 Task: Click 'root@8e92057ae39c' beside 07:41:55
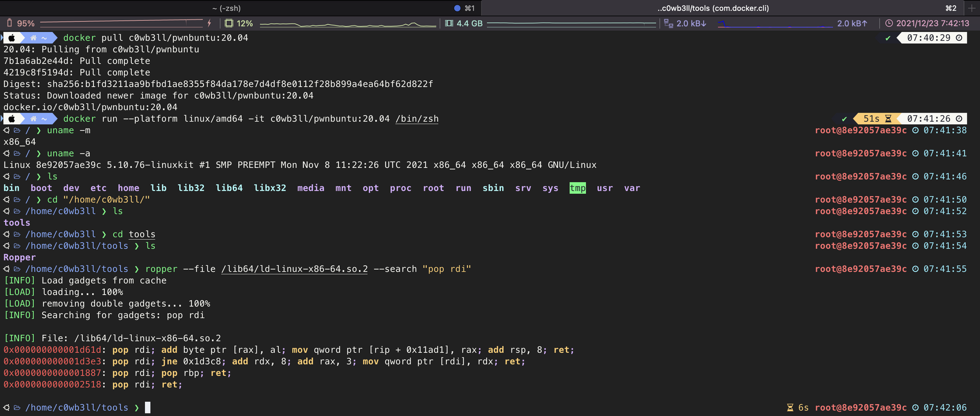click(x=861, y=269)
